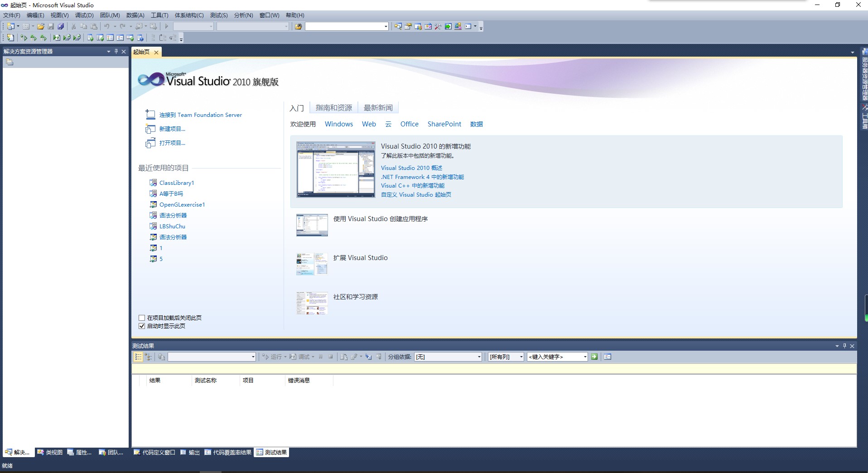Pin the Solution Explorer panel
This screenshot has height=473, width=868.
pyautogui.click(x=116, y=52)
